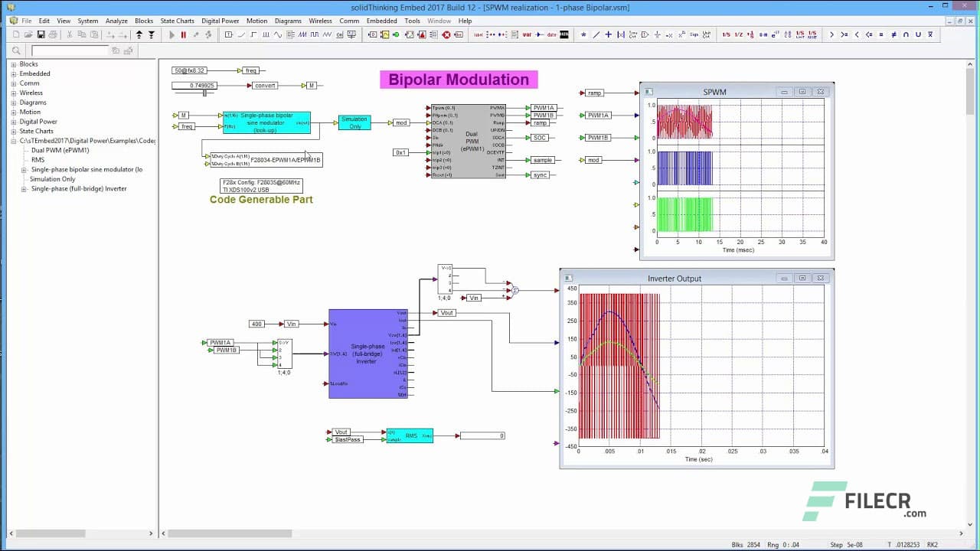
Task: Click the date block toolbar icon
Action: 551,34
